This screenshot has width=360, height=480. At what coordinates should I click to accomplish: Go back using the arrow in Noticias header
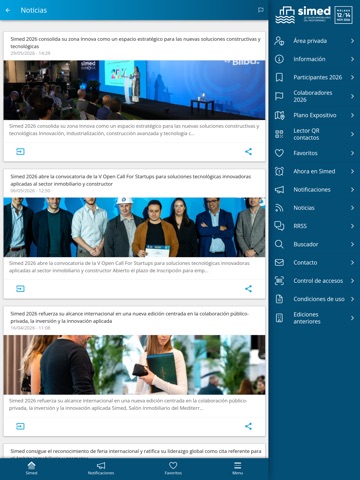[x=8, y=10]
